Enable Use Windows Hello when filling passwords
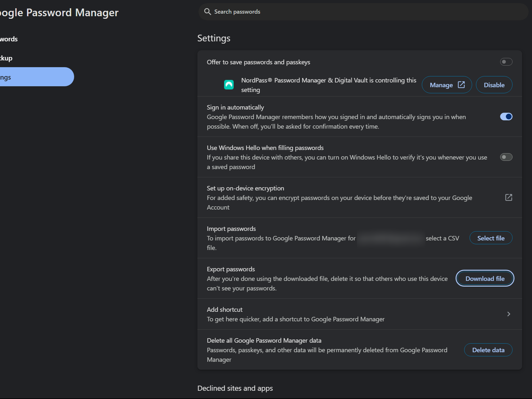This screenshot has height=399, width=532. 506,157
